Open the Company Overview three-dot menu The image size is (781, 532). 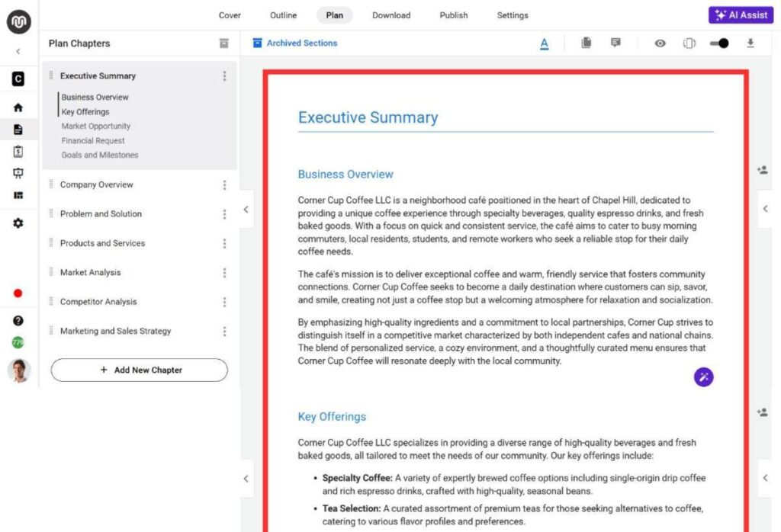click(x=224, y=185)
